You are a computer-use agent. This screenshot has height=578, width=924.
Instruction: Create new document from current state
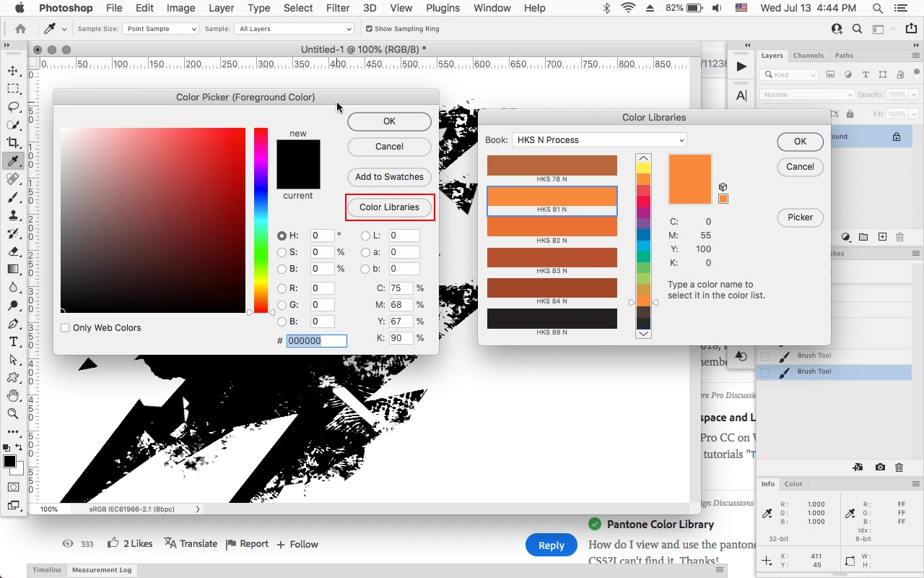858,467
